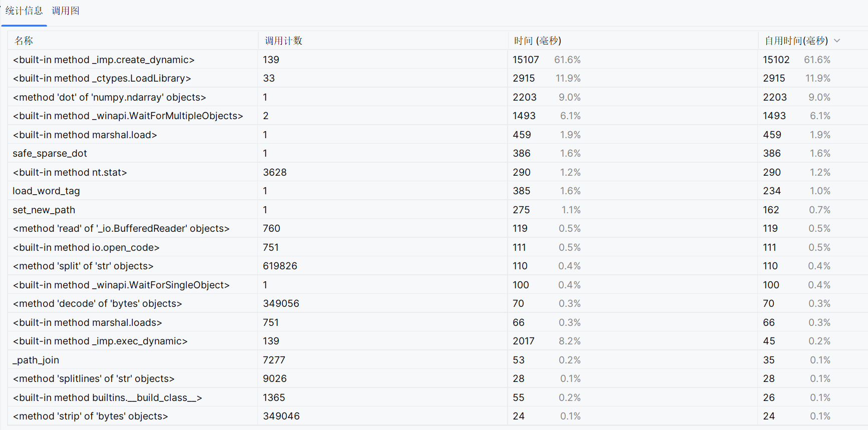The width and height of the screenshot is (868, 430).
Task: Sort by the 时间 (毫秒) column header
Action: click(537, 41)
